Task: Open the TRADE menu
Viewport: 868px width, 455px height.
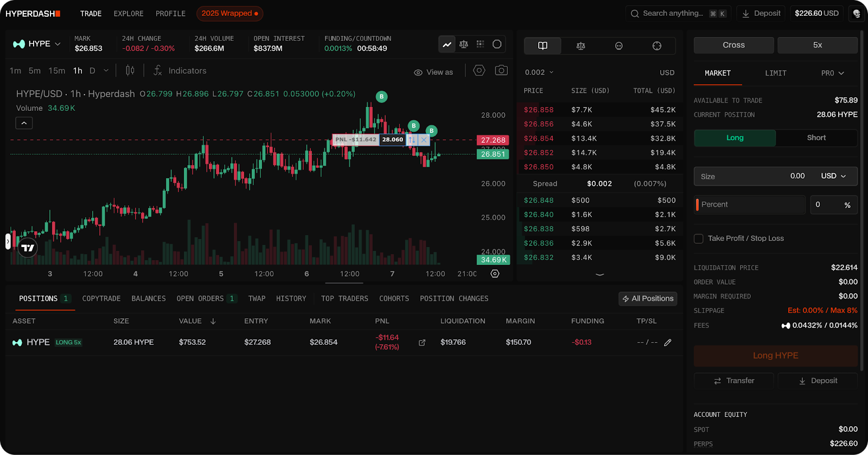Action: click(x=91, y=14)
